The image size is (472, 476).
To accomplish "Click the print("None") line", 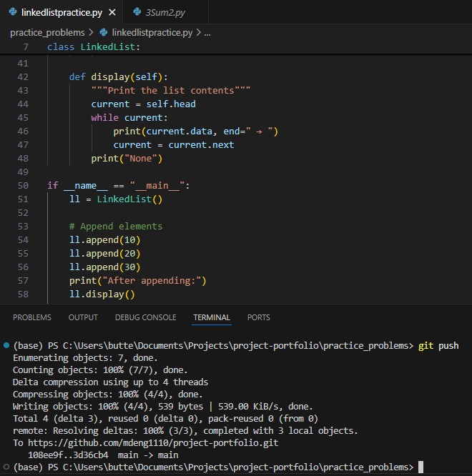I will 127,159.
